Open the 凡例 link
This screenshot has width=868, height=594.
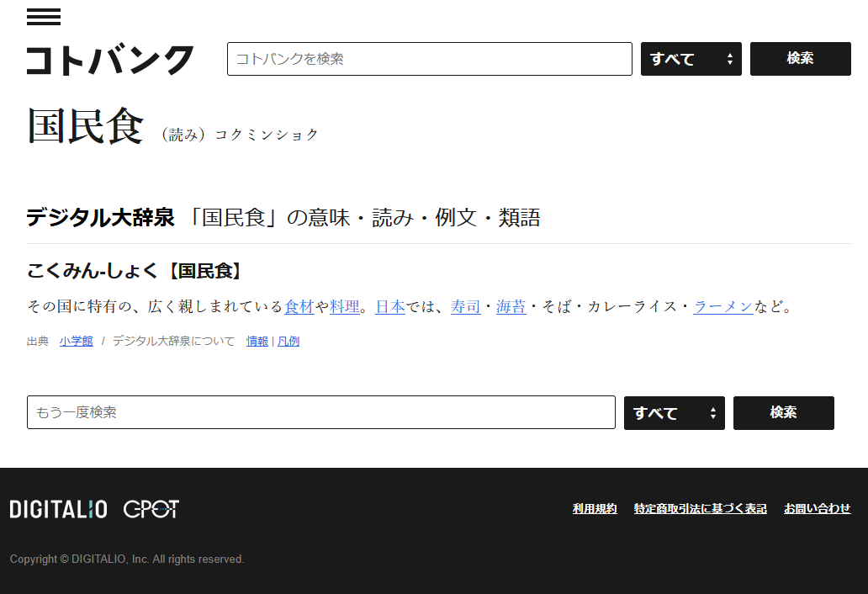(288, 342)
